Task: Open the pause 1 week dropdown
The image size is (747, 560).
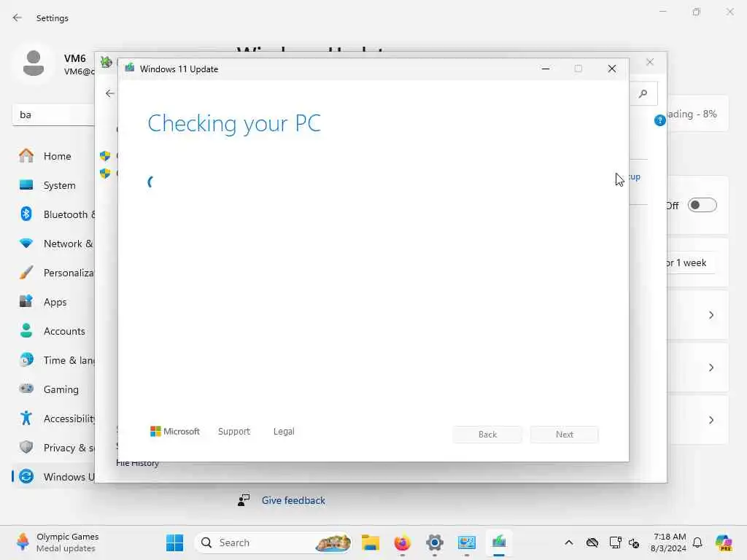Action: (x=690, y=262)
